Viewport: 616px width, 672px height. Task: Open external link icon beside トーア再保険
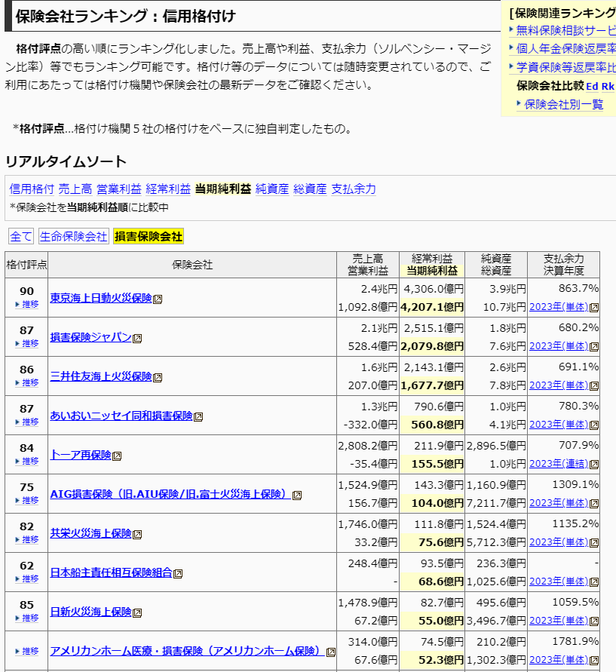click(117, 456)
